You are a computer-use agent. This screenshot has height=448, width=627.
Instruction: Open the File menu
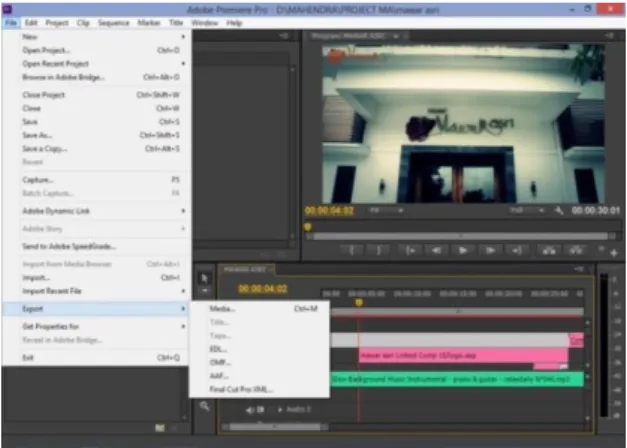(11, 23)
